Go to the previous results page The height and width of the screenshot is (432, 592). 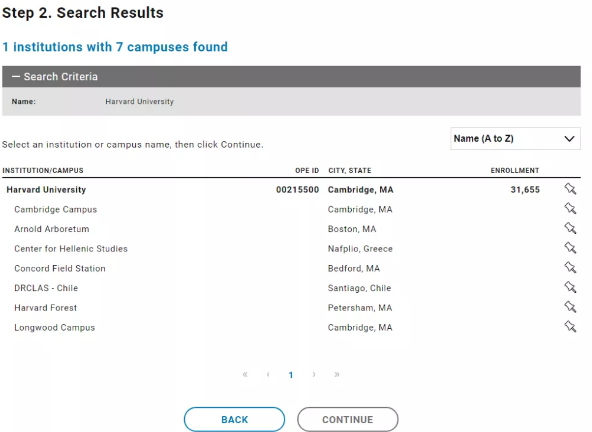coord(268,375)
